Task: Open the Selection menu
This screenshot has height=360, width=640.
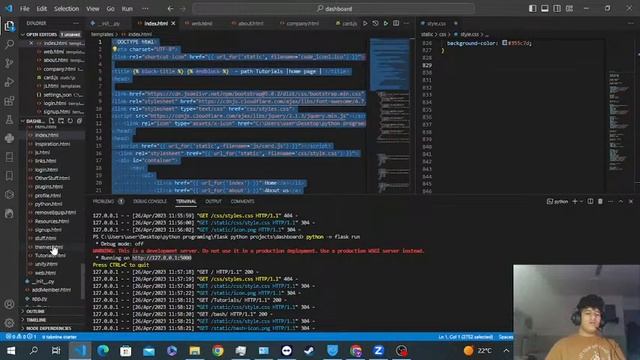Action: 67,9
